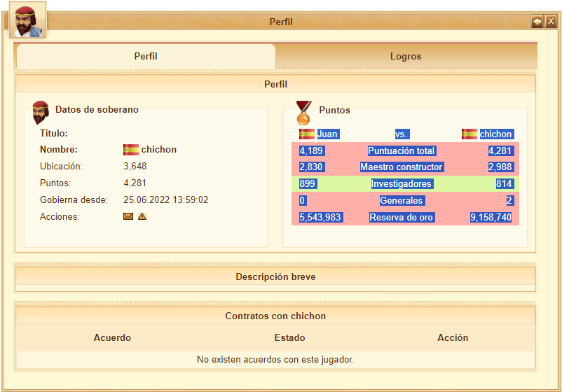Click Juan's gold reserve 5,543,983
This screenshot has width=562, height=392.
pos(320,217)
